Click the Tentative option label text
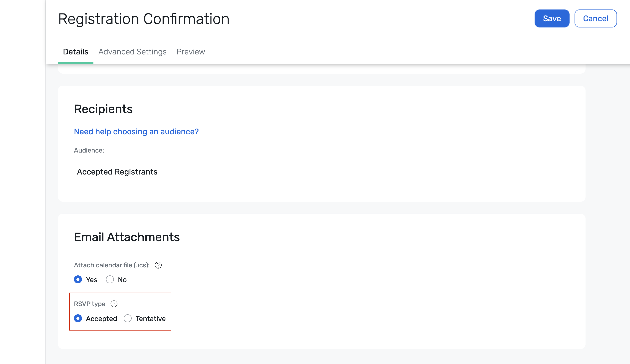 [150, 319]
